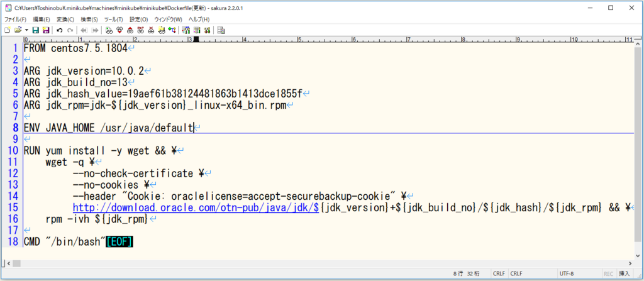Screen dimensions: 644x281
Task: Click the '--no-check-certificate' line
Action: click(138, 174)
